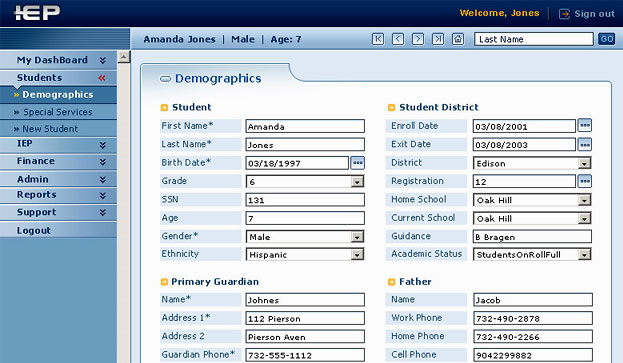623x363 pixels.
Task: Expand the Admin menu section
Action: [x=103, y=180]
